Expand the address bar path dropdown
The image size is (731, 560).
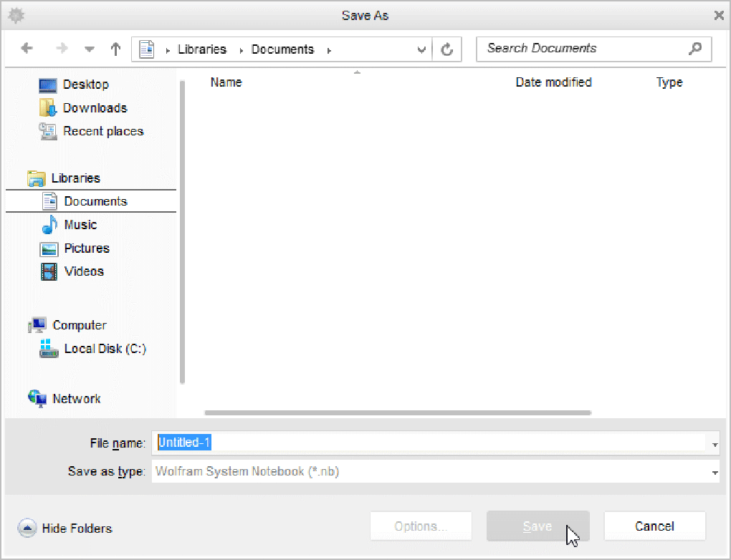[421, 49]
